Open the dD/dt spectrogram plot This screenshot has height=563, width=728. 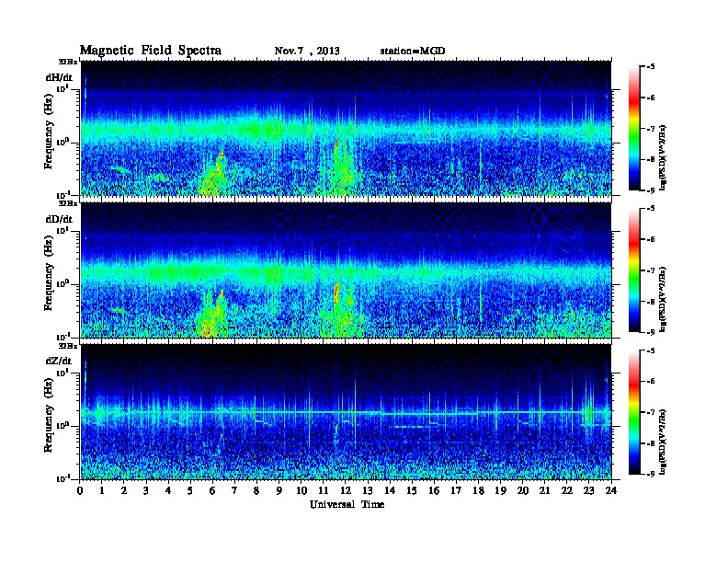[x=346, y=270]
